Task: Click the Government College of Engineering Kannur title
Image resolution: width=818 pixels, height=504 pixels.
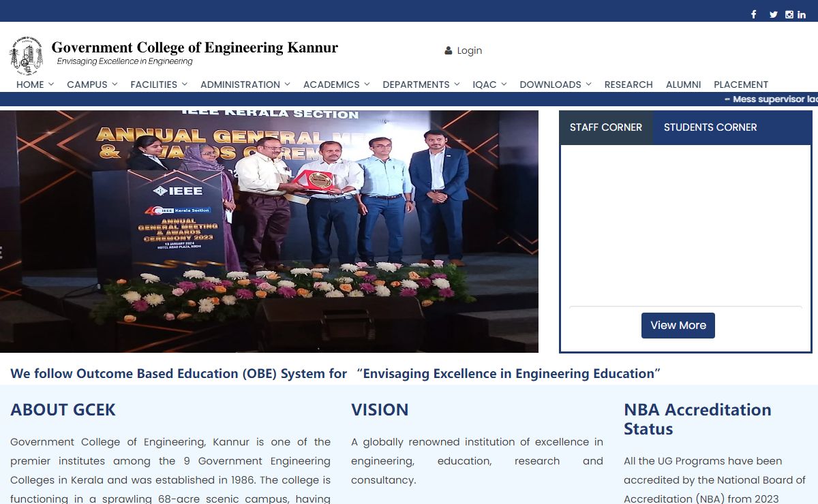Action: pyautogui.click(x=195, y=48)
